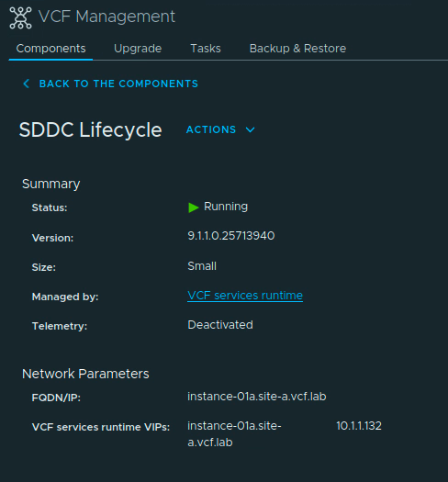Click the VCF Management title
The image size is (448, 482).
[x=106, y=17]
